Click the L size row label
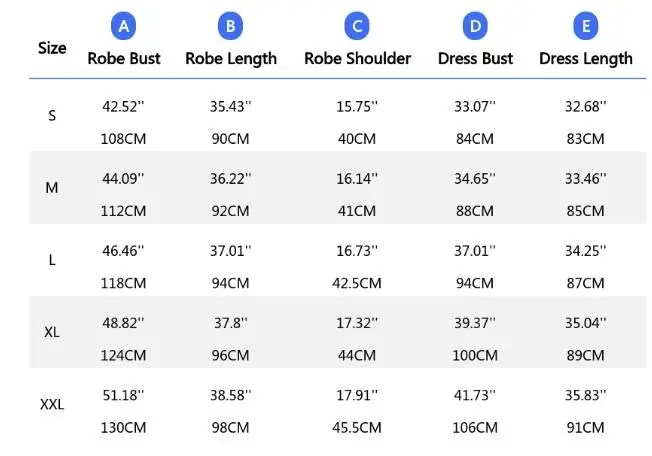 coord(52,260)
